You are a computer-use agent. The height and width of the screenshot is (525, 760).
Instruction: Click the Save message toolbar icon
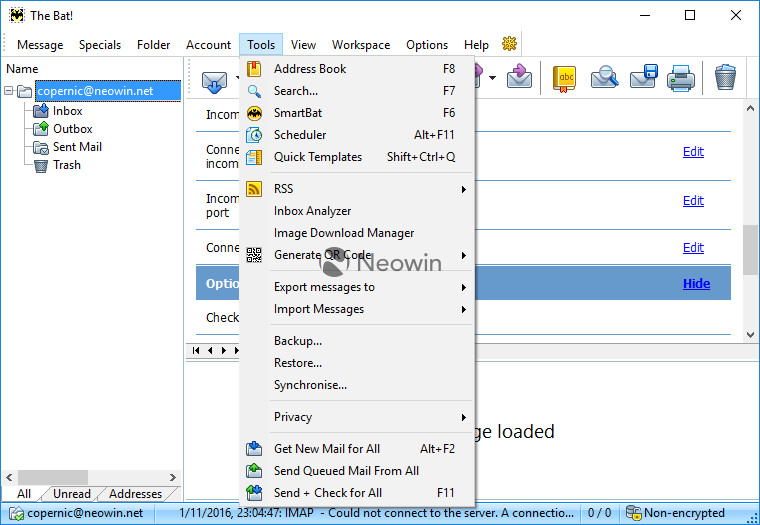[643, 78]
